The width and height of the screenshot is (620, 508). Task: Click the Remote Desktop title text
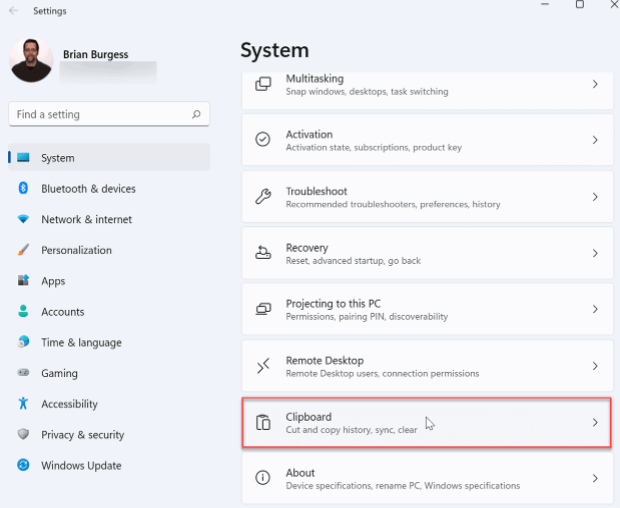pyautogui.click(x=325, y=361)
